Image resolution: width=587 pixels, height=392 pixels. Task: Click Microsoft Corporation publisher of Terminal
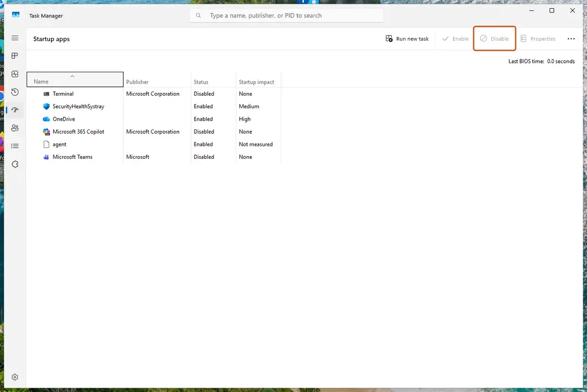click(153, 94)
